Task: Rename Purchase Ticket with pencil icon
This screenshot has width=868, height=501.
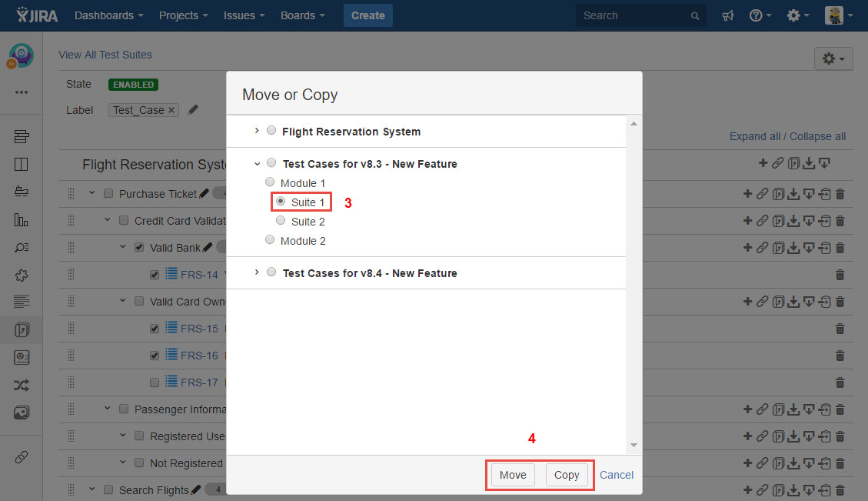Action: (205, 193)
